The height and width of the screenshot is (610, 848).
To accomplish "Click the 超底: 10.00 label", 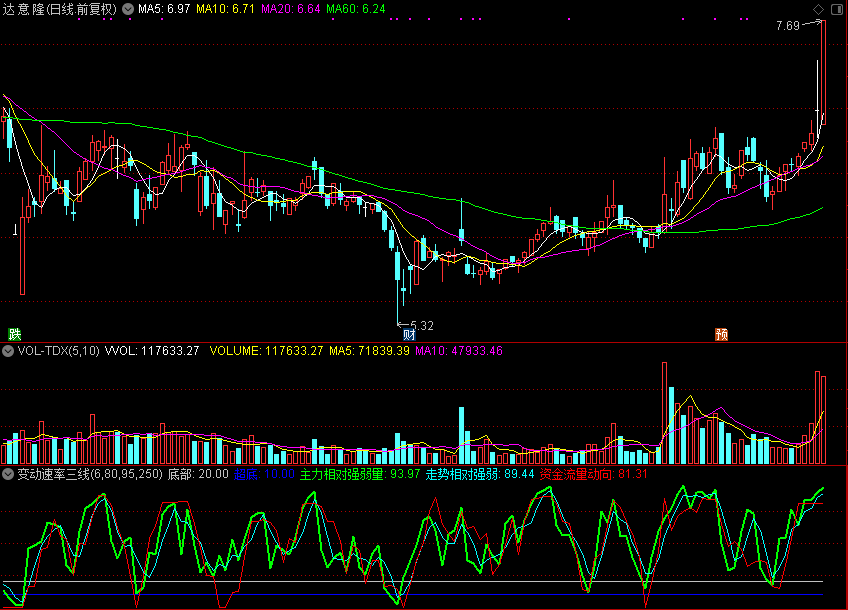I will tap(264, 474).
